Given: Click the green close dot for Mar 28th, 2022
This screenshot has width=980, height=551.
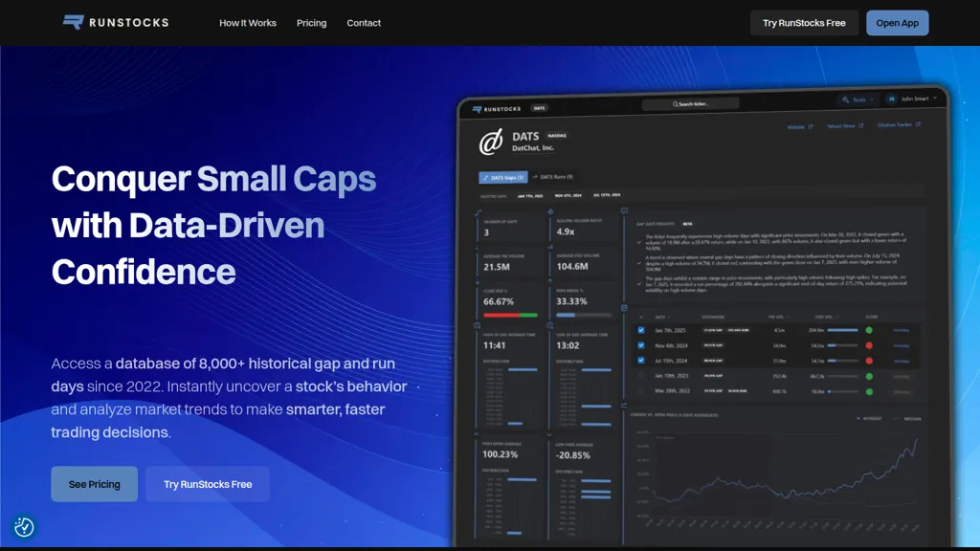Looking at the screenshot, I should pos(869,391).
